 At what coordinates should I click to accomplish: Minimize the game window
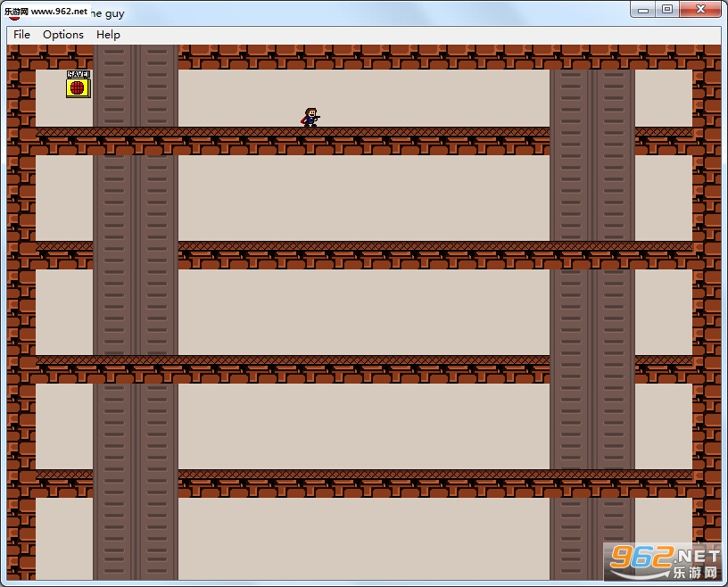tap(643, 10)
